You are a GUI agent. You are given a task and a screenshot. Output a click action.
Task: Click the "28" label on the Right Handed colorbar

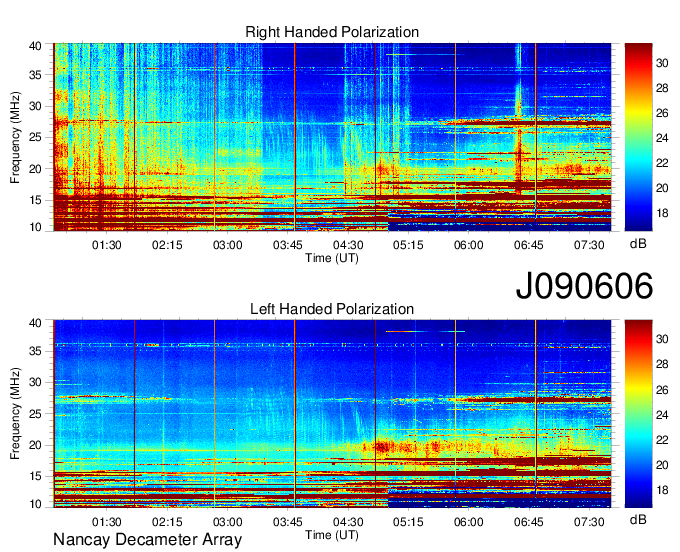662,88
